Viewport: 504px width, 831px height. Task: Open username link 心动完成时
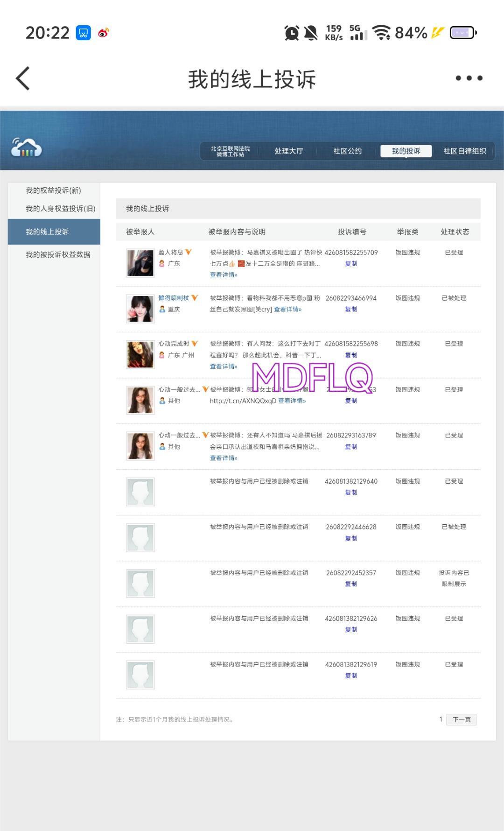point(174,344)
